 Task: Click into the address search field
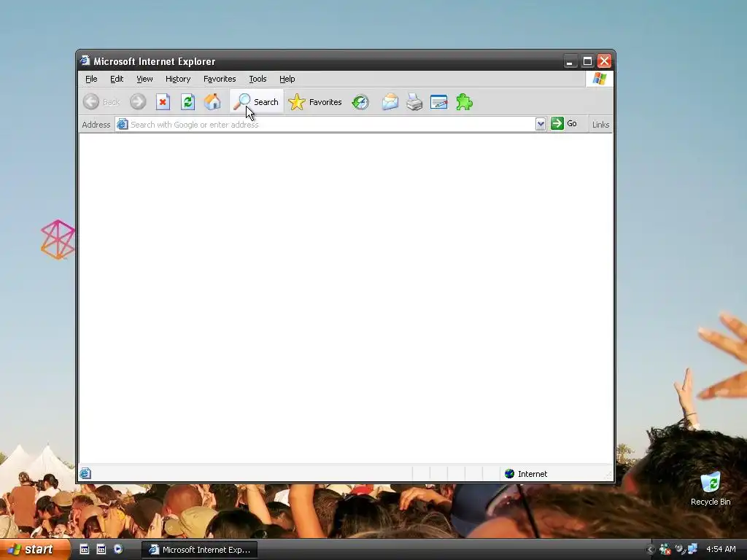coord(332,124)
